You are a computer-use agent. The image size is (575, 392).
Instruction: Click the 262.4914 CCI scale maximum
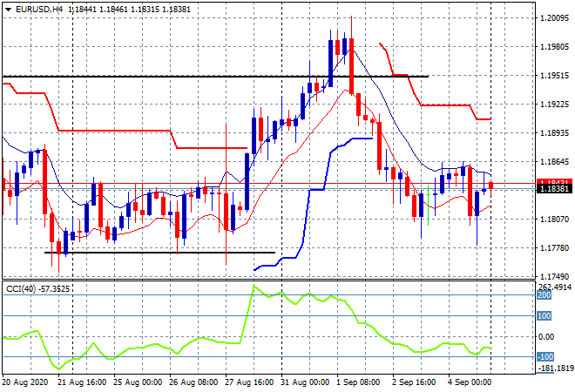click(555, 287)
